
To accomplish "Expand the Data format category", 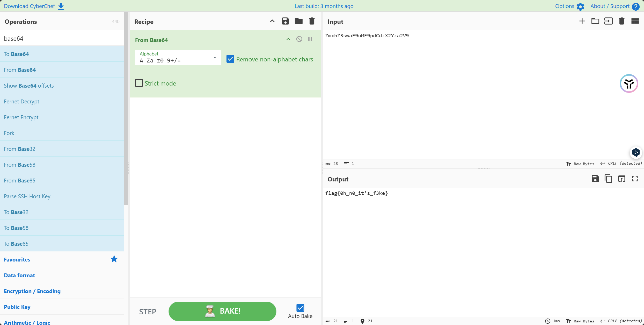I will [x=19, y=275].
